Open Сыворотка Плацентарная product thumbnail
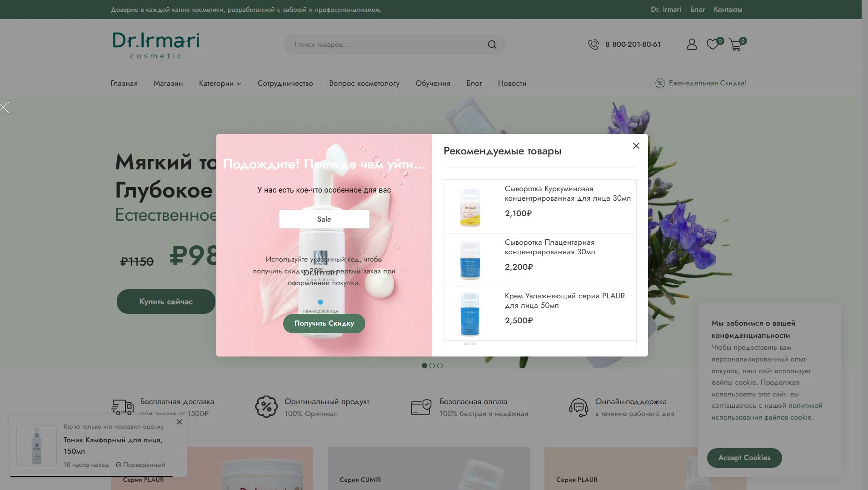This screenshot has height=490, width=868. (x=470, y=260)
